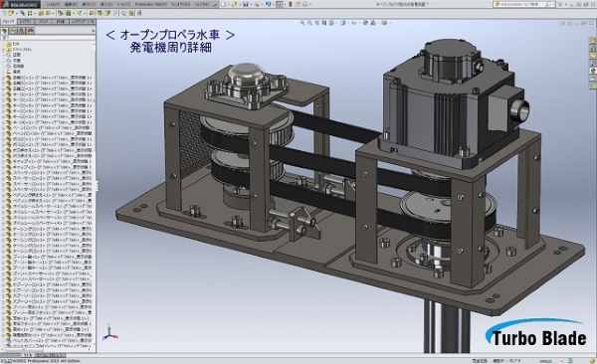Click the Edit Appearance sphere icon
The image size is (597, 364).
365,23
